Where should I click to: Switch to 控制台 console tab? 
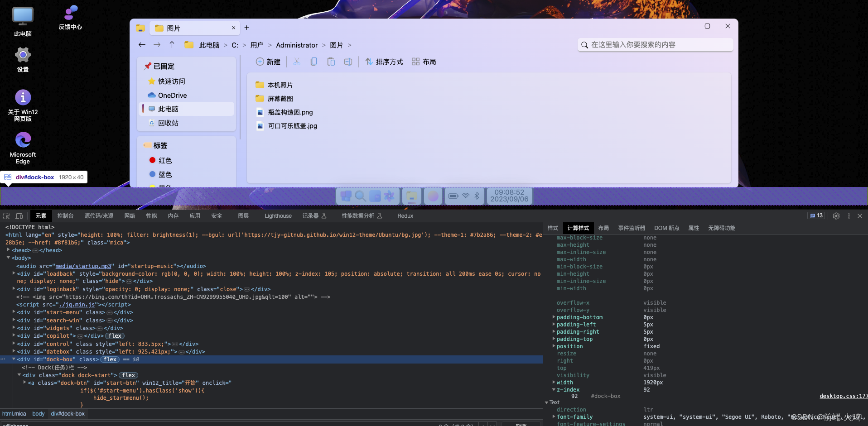pos(65,216)
